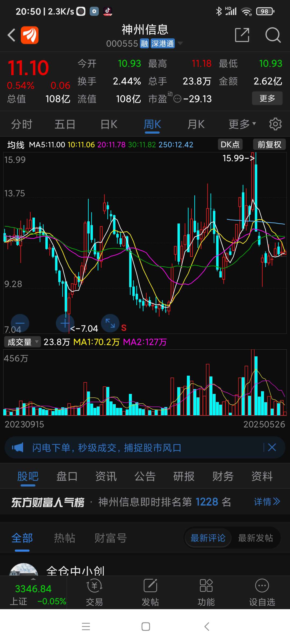The height and width of the screenshot is (644, 290).
Task: Tap the red S signal marker
Action: coord(124,328)
